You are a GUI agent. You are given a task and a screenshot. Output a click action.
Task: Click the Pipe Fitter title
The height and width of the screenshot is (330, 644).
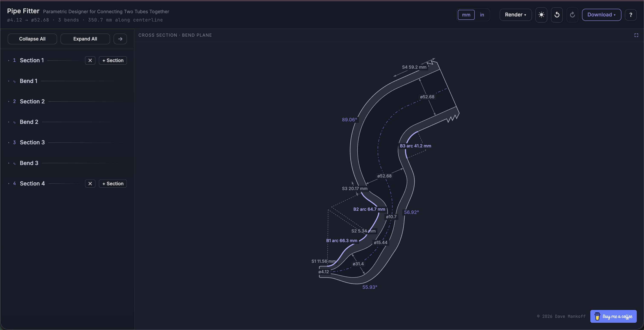point(23,11)
